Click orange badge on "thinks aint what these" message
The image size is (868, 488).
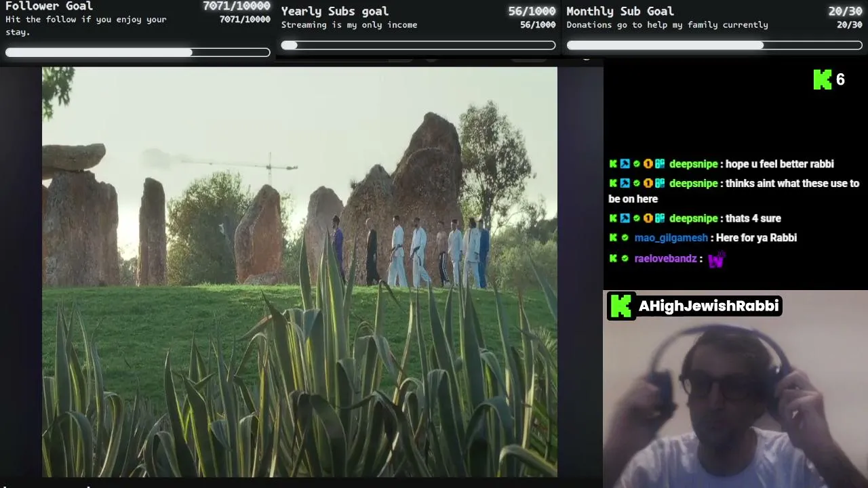point(648,183)
